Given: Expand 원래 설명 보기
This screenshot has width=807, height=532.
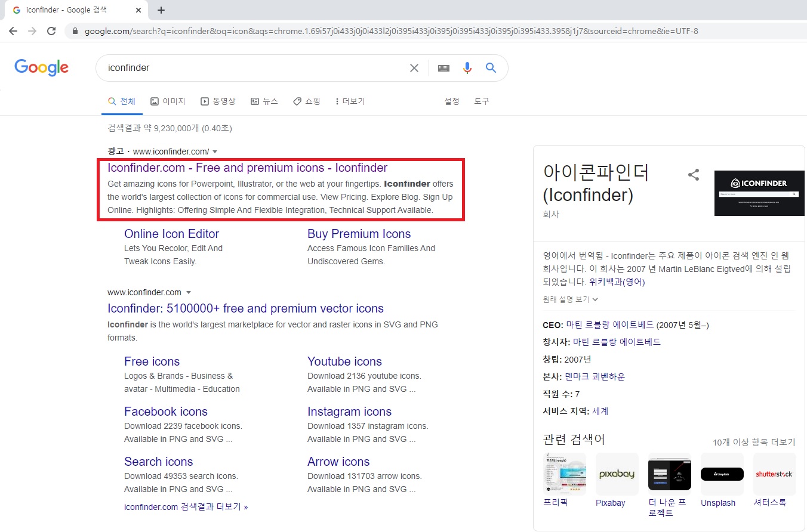Looking at the screenshot, I should point(570,299).
